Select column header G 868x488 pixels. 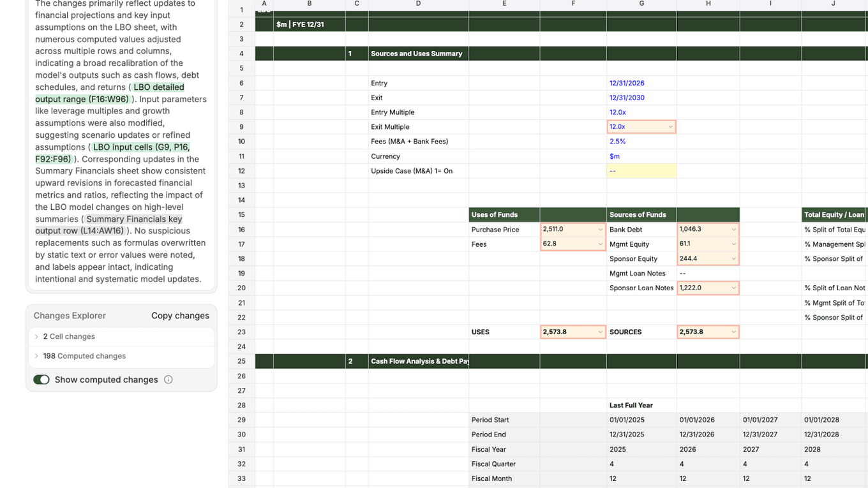(x=641, y=4)
